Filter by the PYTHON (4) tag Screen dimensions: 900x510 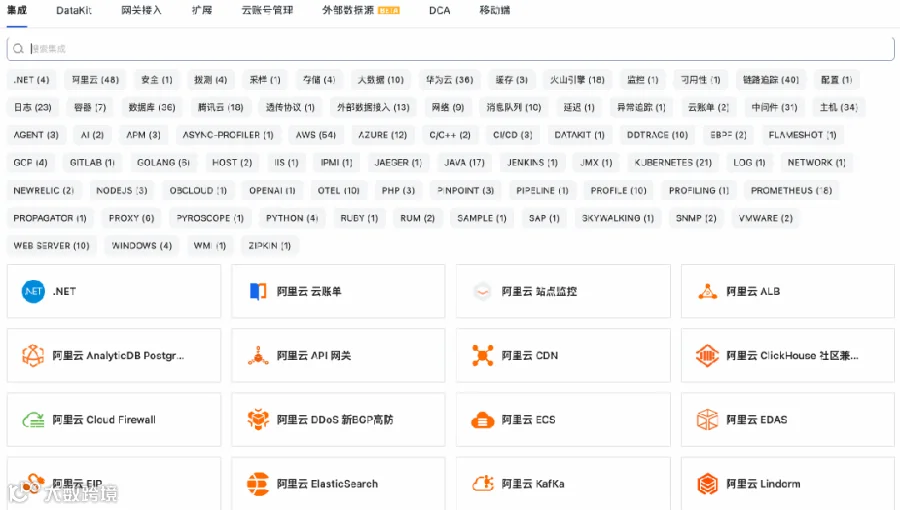coord(292,218)
